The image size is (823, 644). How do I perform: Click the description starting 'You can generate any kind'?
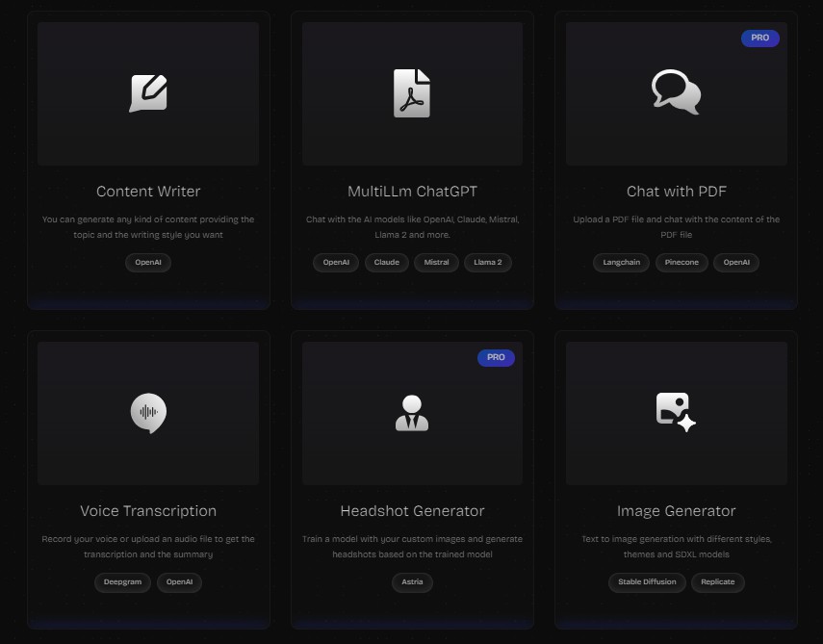pos(148,227)
